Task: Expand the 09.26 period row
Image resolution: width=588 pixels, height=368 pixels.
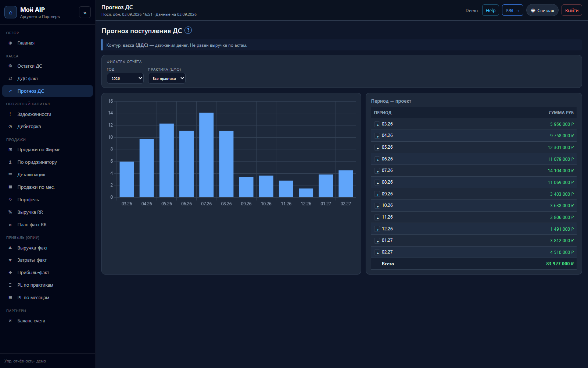Action: 377,194
